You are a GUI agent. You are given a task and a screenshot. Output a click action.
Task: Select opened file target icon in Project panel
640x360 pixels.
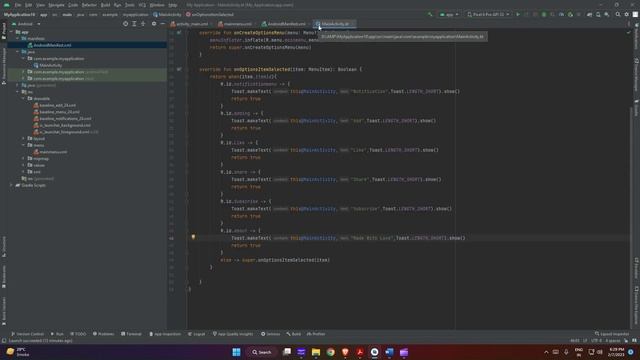pyautogui.click(x=125, y=24)
